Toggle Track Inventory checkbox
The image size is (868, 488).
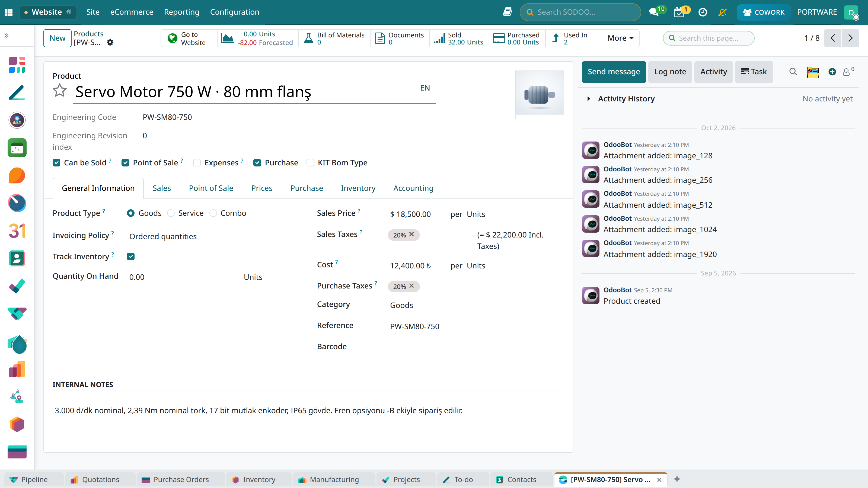pos(131,257)
